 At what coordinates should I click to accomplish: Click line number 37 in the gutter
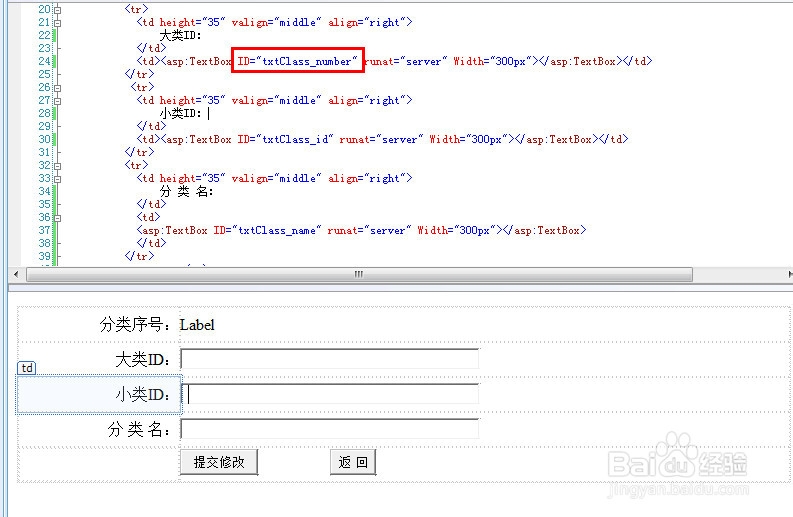(45, 230)
